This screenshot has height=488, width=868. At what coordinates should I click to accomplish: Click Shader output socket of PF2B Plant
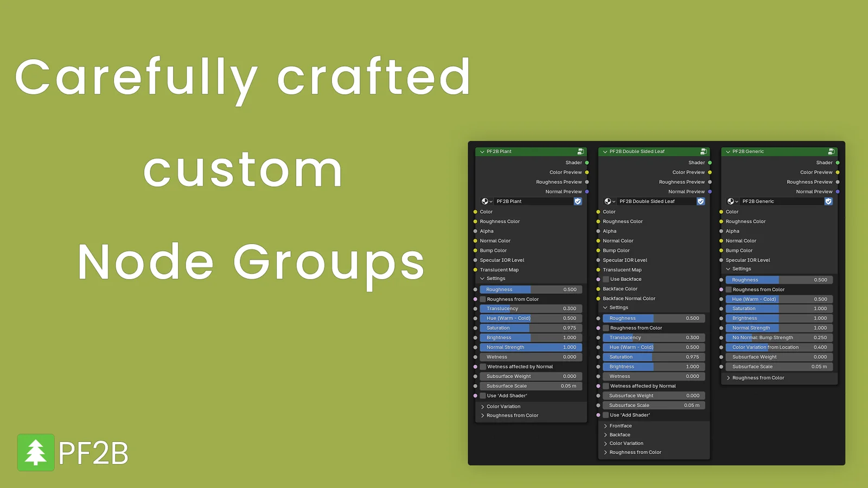coord(587,163)
